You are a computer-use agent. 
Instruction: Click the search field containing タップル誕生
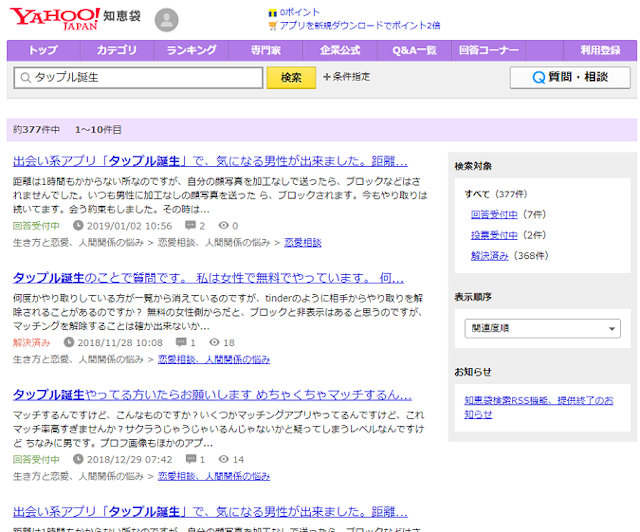[x=138, y=78]
